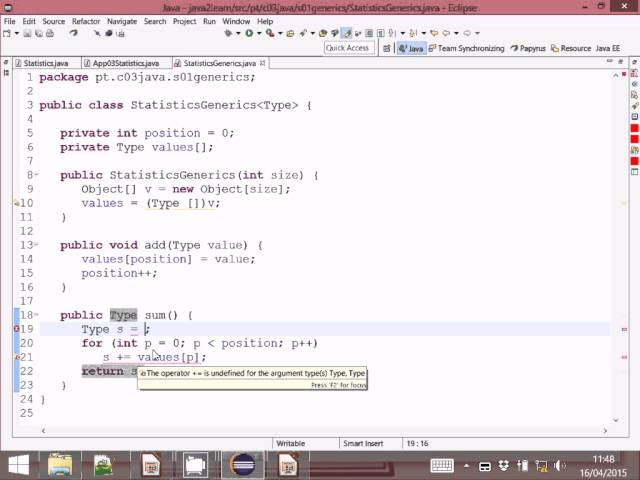Click cursor position '19 : 16' in status bar

[x=417, y=443]
